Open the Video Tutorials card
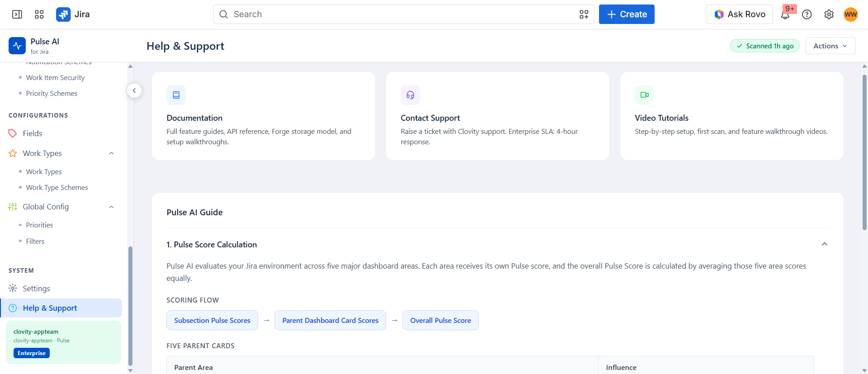The image size is (868, 374). click(732, 116)
